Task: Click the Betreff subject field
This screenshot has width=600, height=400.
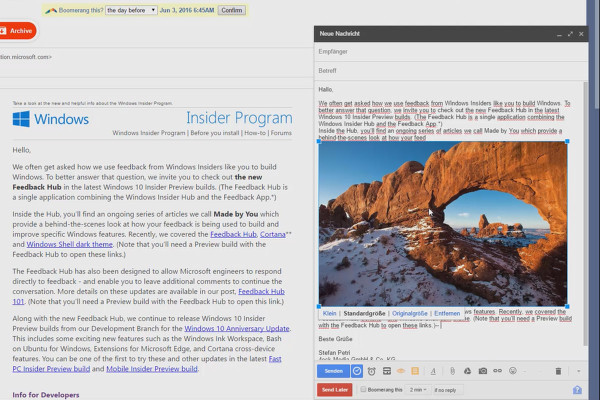Action: (x=451, y=71)
